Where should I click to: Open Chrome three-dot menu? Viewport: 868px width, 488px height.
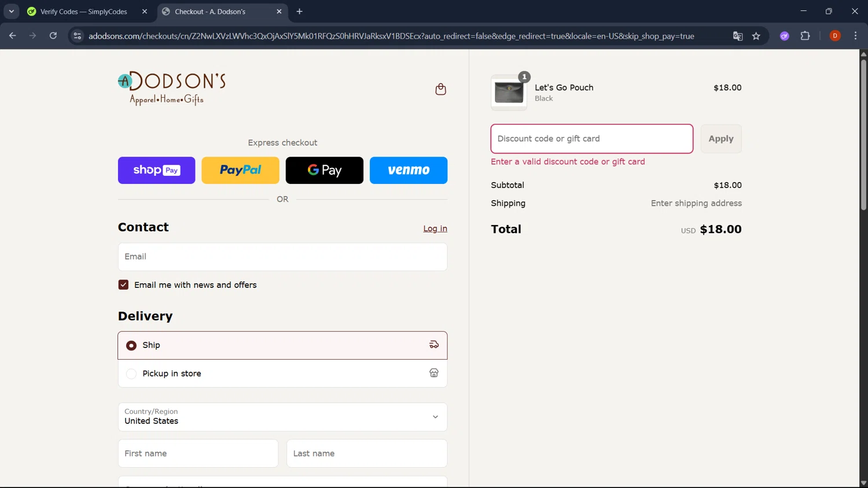click(855, 36)
